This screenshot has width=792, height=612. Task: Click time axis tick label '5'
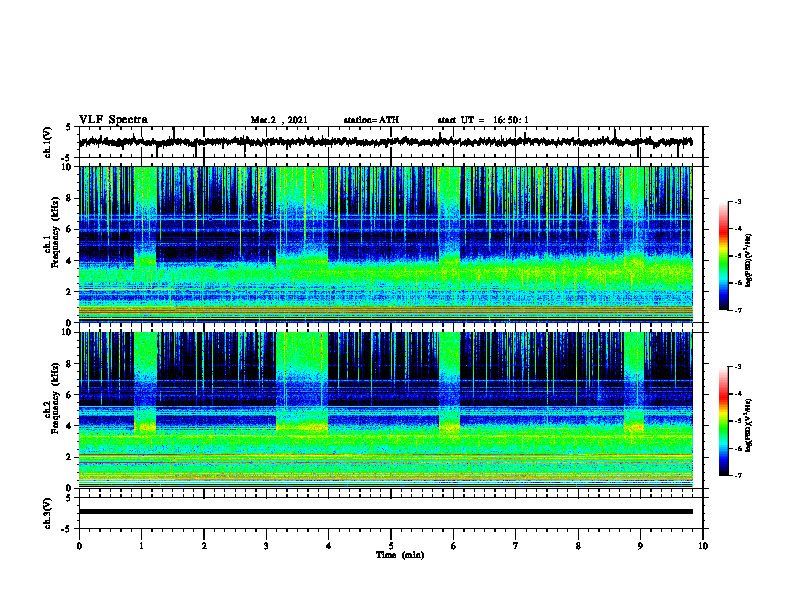pos(391,546)
